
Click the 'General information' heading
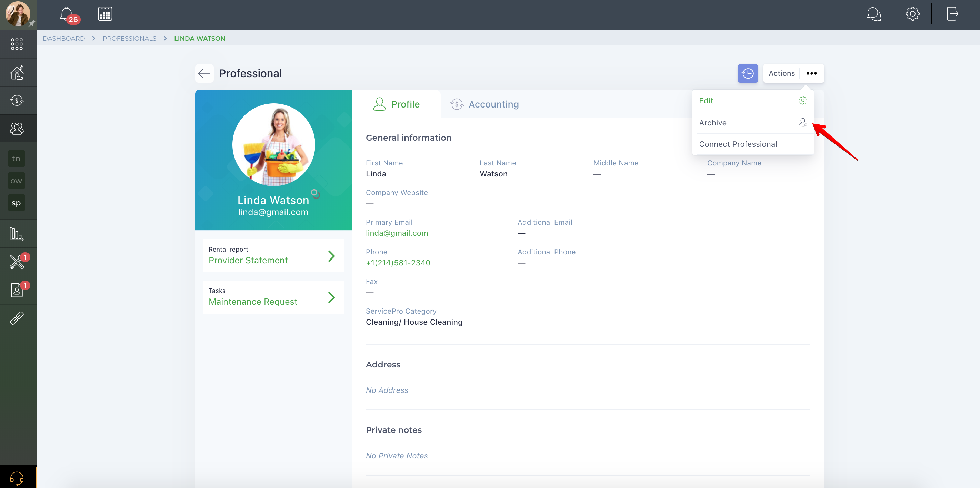click(x=409, y=138)
